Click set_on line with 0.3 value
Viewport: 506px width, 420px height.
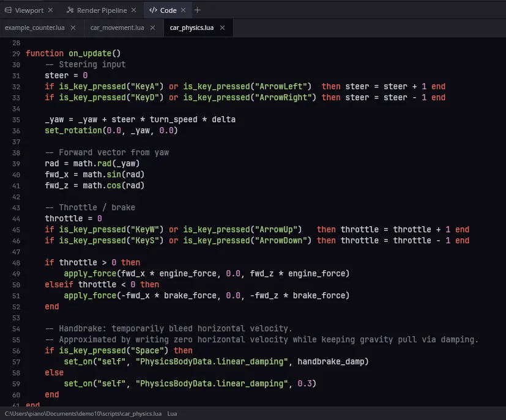[x=190, y=383]
